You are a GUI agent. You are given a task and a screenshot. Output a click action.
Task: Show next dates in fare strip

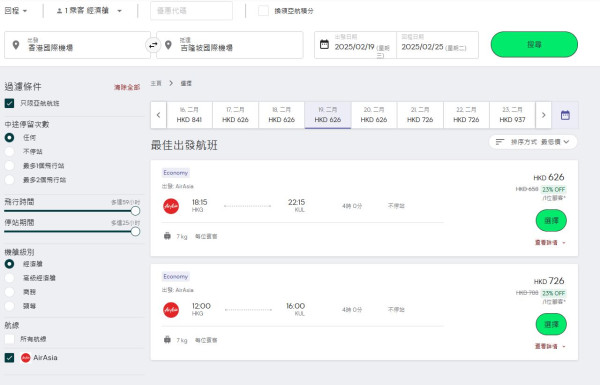pyautogui.click(x=543, y=115)
